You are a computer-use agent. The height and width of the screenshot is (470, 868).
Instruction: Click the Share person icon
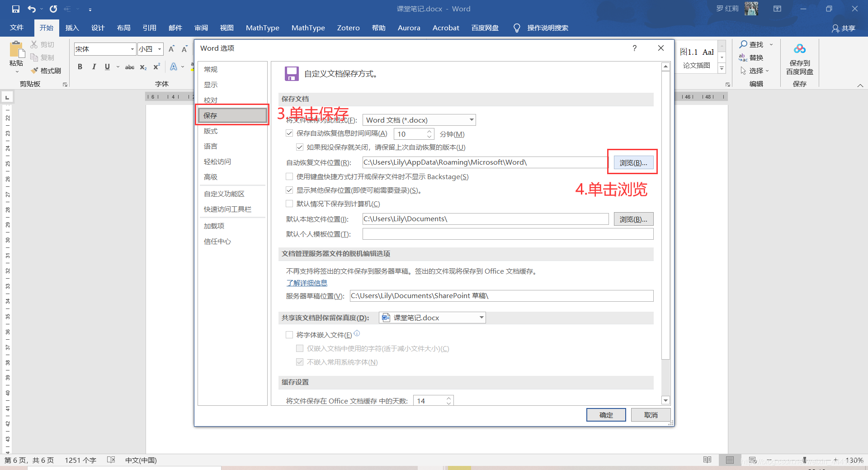(x=835, y=28)
